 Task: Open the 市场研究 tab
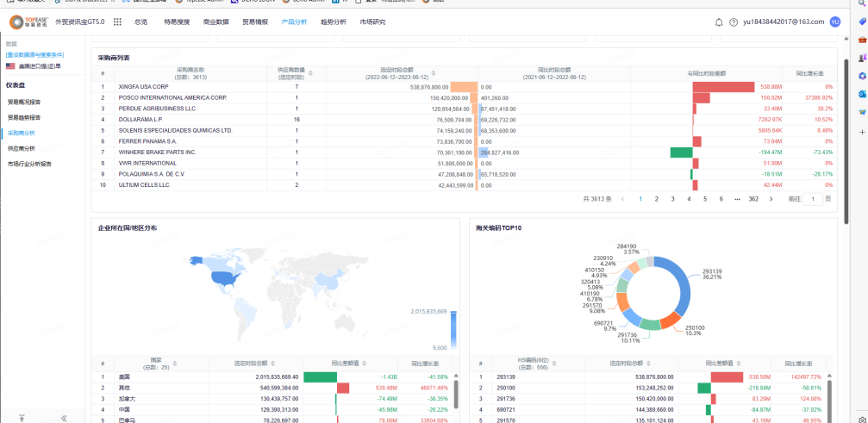coord(372,22)
